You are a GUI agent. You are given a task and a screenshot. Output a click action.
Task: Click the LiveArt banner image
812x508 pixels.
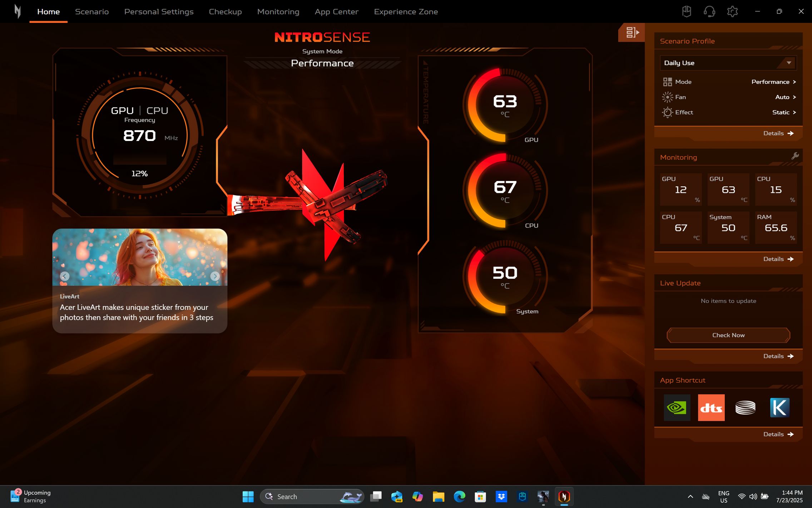[x=140, y=257]
